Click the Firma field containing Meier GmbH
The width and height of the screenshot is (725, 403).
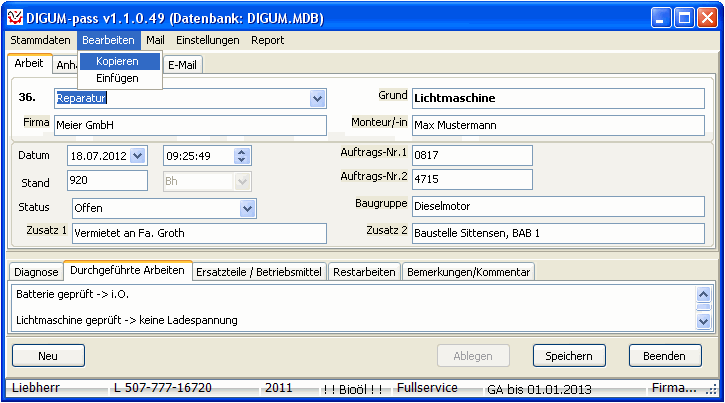(x=190, y=125)
